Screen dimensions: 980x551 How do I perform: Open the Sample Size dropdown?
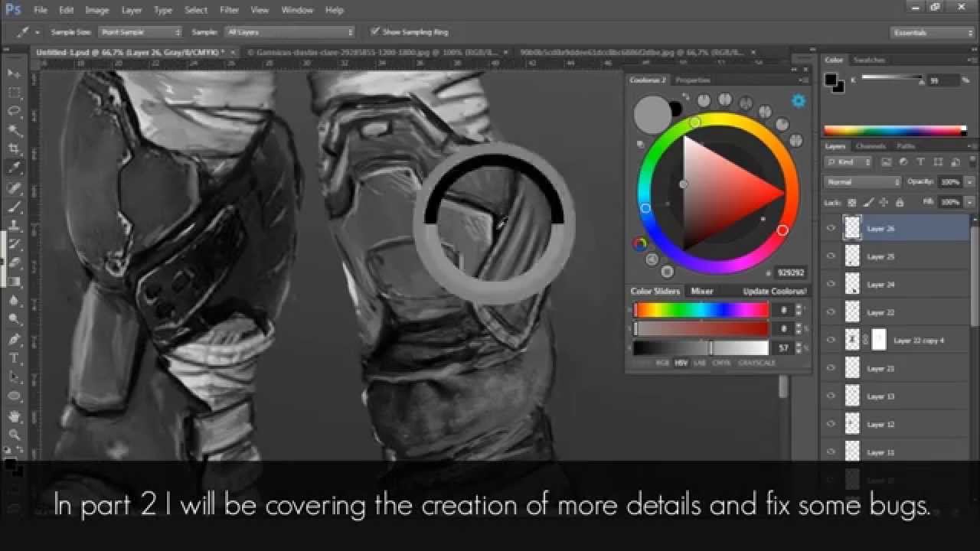pos(139,32)
